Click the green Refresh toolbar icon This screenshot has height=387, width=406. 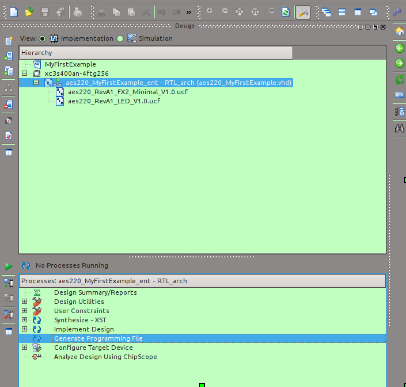[x=286, y=12]
